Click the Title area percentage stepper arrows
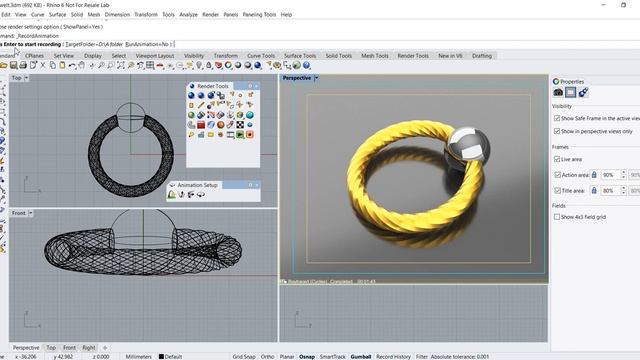The width and height of the screenshot is (640, 360). [x=623, y=191]
